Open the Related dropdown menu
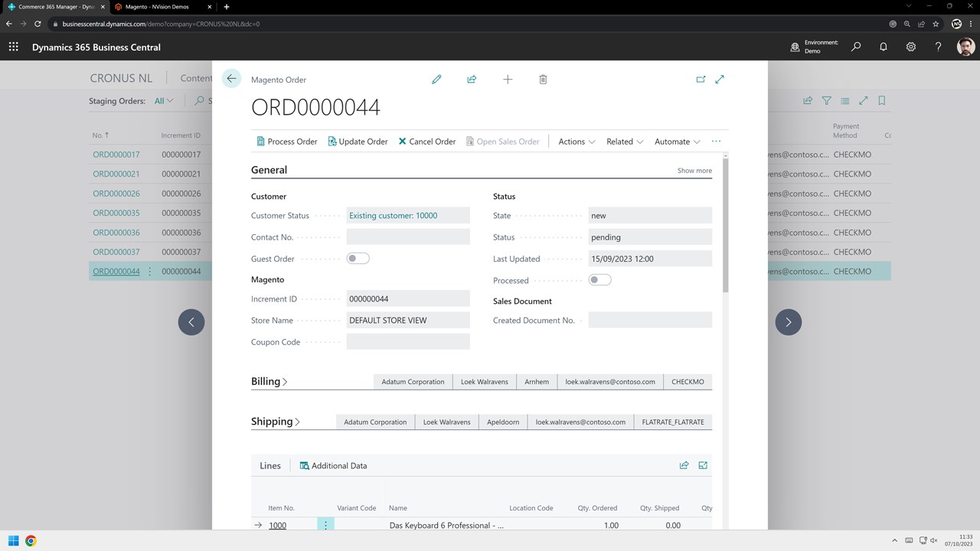This screenshot has height=551, width=980. point(625,142)
